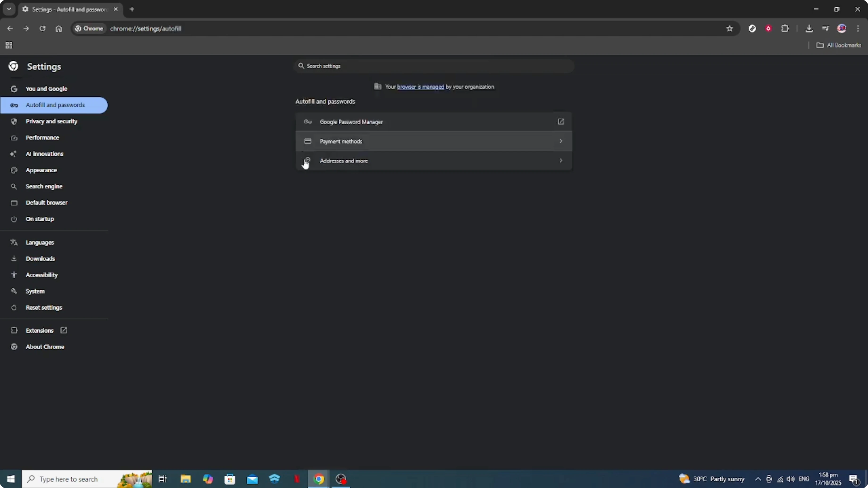Click the address bar URL chrome://settings/autofill
The image size is (868, 488).
(146, 29)
